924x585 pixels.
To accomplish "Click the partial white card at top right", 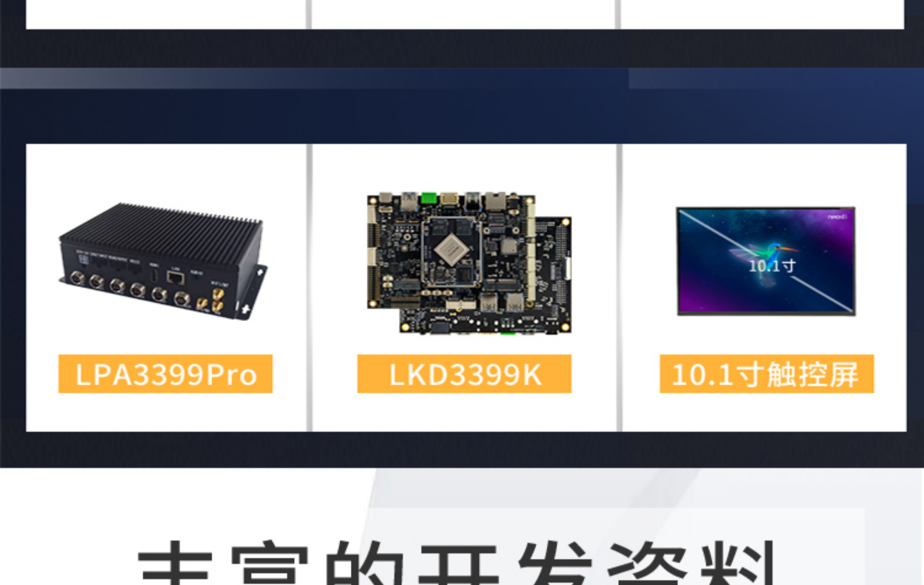I will (763, 14).
